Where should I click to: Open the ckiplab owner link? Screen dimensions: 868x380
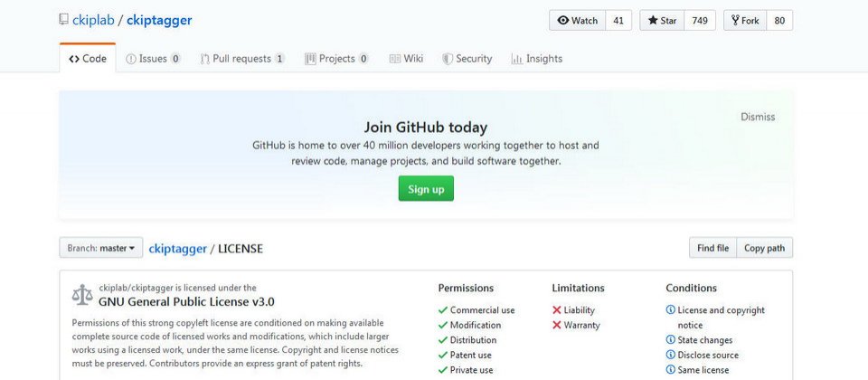click(93, 20)
